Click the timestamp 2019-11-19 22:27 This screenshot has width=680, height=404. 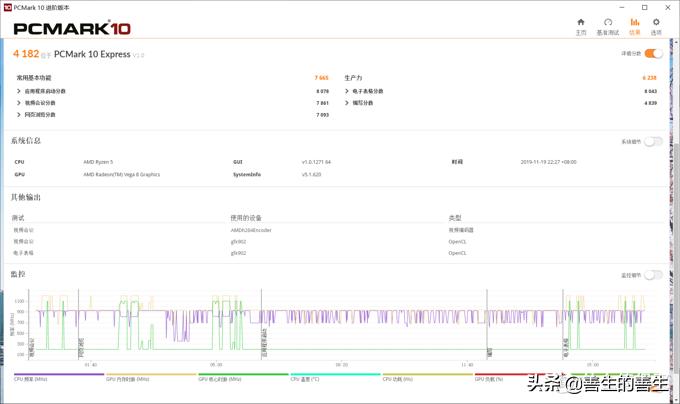(x=548, y=162)
